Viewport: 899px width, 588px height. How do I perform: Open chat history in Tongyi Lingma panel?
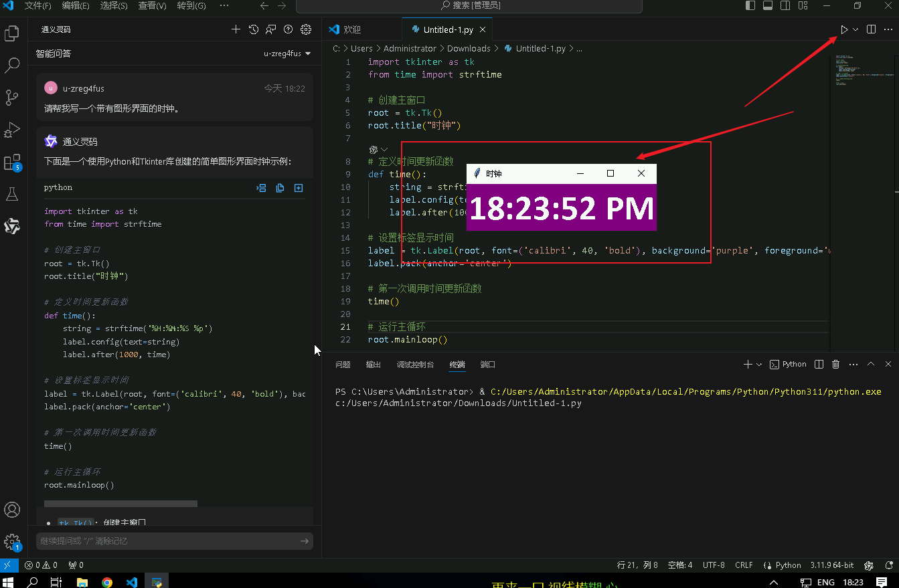click(x=253, y=29)
